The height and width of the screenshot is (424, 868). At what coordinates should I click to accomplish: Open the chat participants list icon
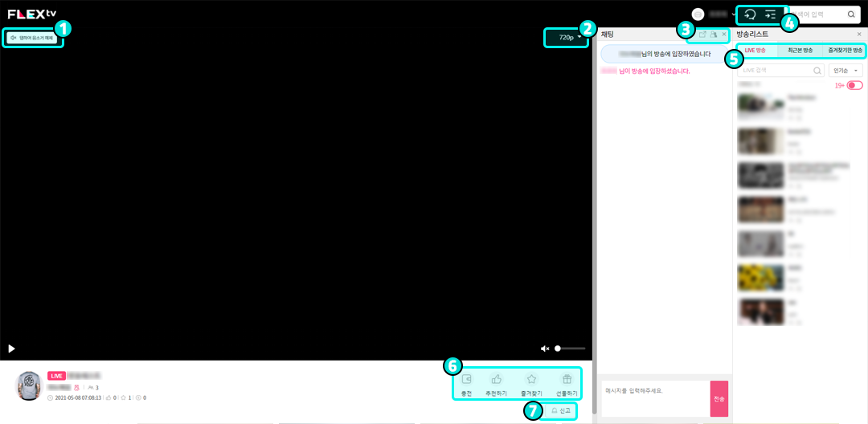click(x=713, y=35)
